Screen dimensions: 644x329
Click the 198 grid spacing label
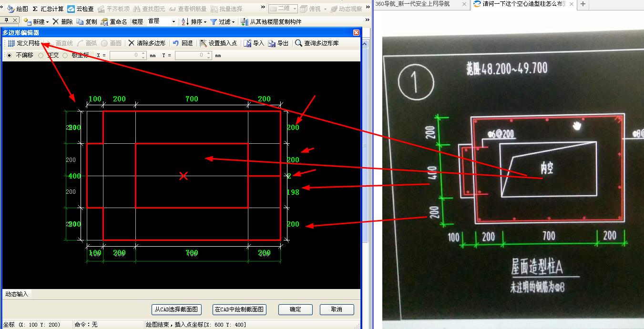point(293,192)
